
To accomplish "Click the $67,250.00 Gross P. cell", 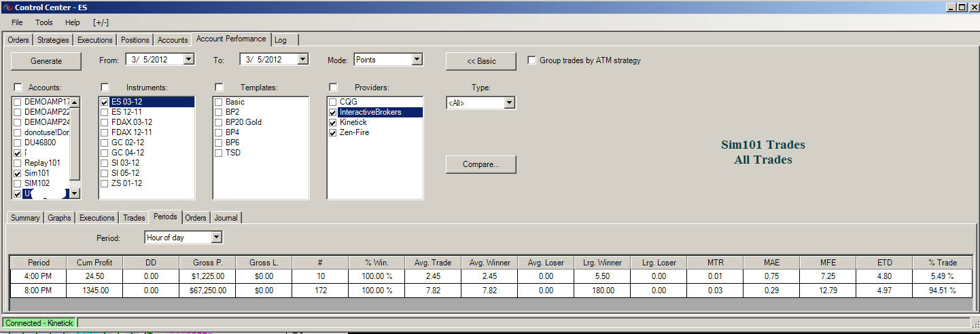I will 208,291.
